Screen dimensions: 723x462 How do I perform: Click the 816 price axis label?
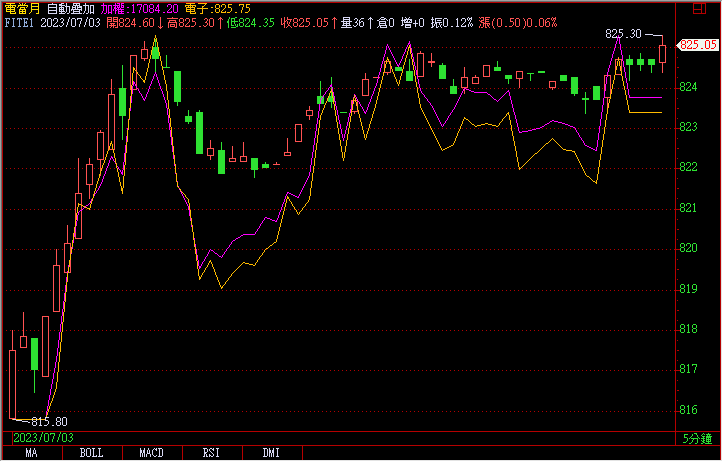pos(688,409)
